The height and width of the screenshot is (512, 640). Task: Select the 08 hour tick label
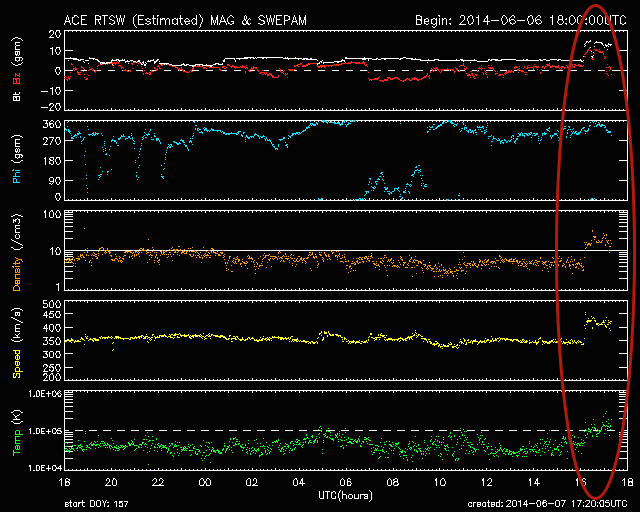click(x=393, y=483)
